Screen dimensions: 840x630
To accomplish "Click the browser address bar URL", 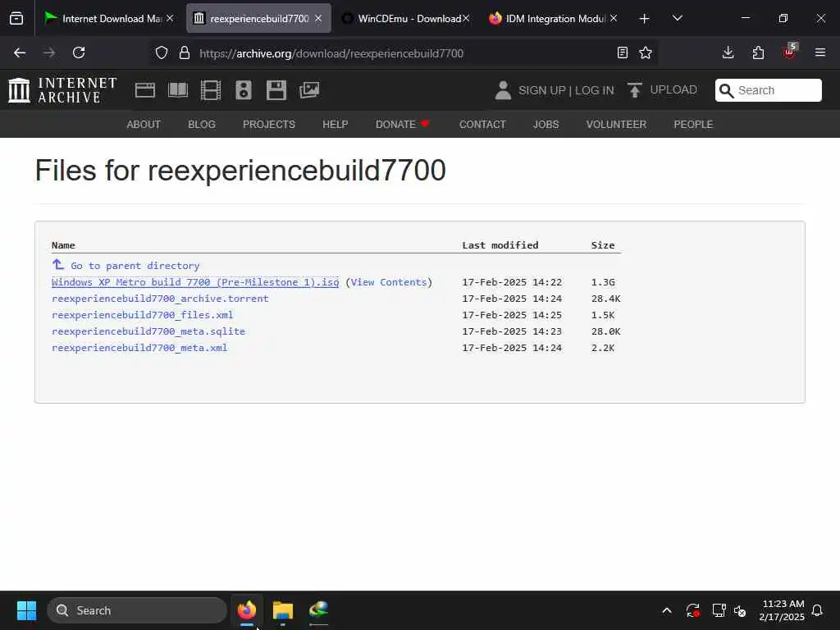I will 331,53.
